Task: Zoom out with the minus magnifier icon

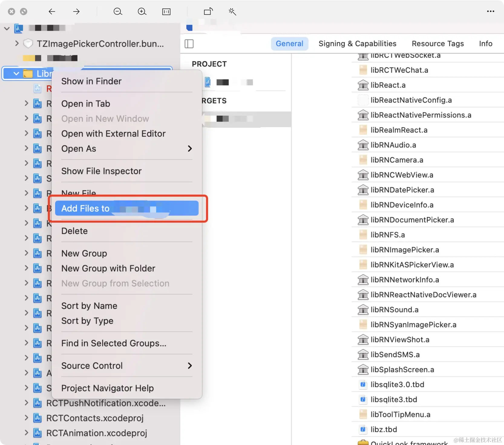Action: pyautogui.click(x=118, y=12)
